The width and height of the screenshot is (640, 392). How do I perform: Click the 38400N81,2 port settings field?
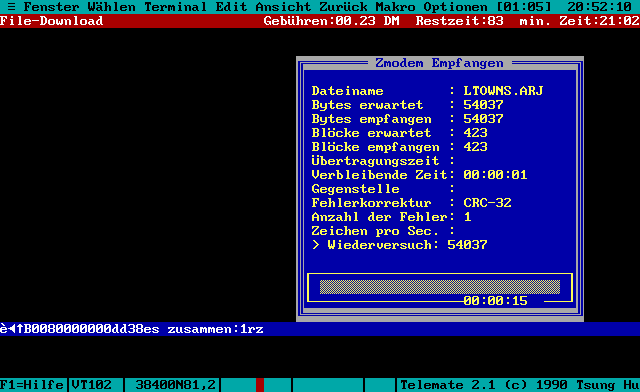click(176, 385)
